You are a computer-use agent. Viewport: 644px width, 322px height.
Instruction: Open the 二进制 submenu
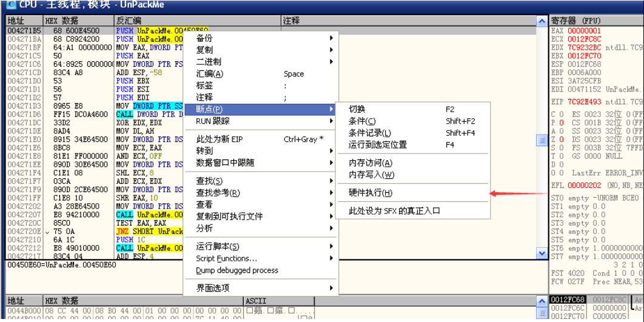click(x=261, y=62)
